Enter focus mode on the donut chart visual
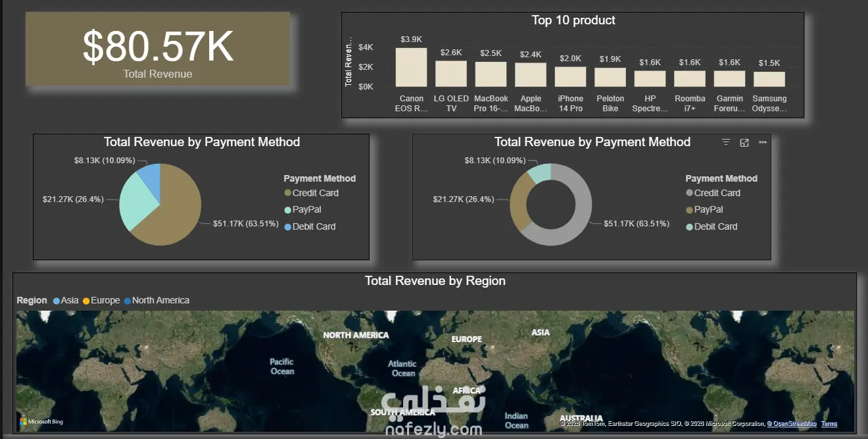This screenshot has width=868, height=439. click(744, 142)
